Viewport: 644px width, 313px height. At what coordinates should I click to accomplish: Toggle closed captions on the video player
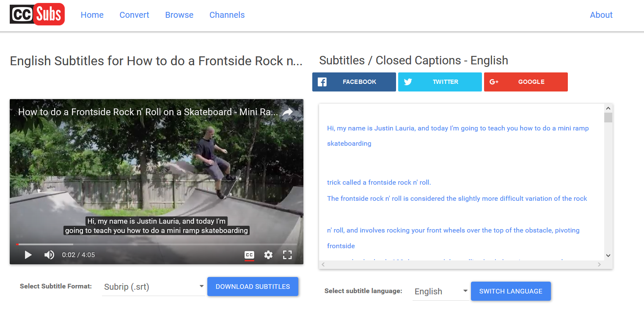249,255
